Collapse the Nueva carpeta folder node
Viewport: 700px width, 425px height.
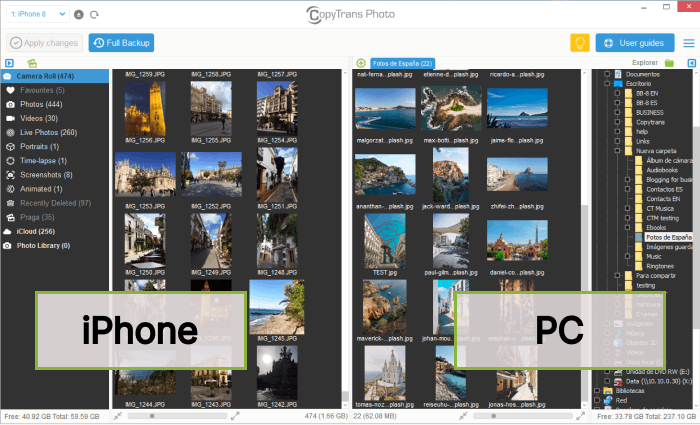pyautogui.click(x=617, y=151)
